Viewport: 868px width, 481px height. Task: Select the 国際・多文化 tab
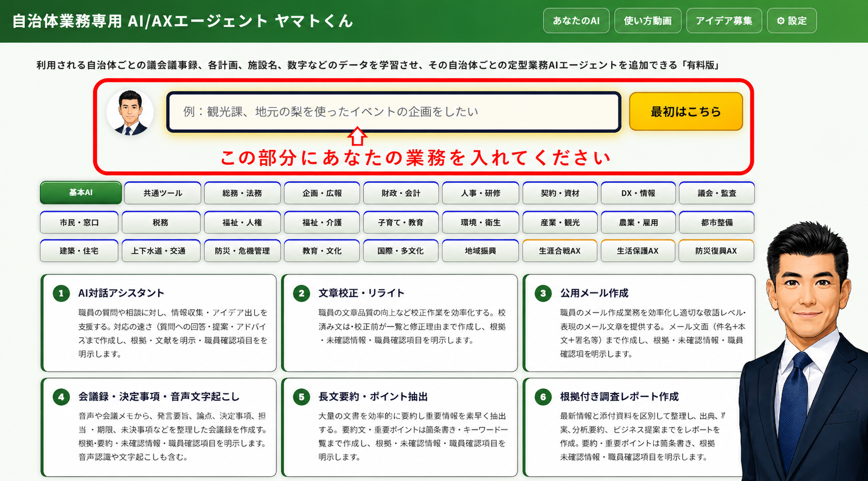pos(401,251)
